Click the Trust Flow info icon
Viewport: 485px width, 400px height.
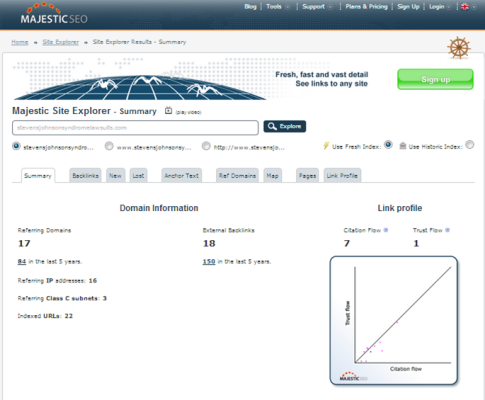(x=447, y=230)
